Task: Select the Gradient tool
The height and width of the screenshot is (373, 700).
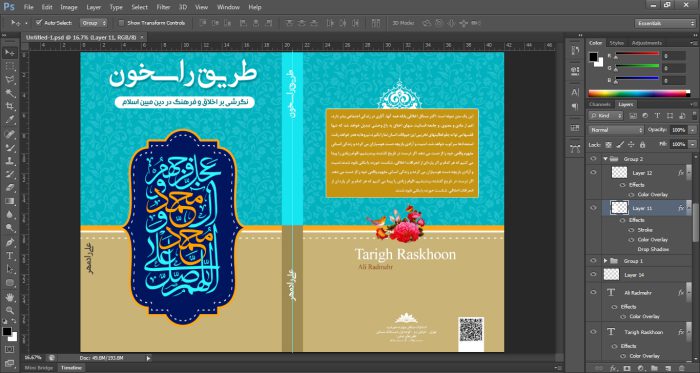Action: pos(9,201)
